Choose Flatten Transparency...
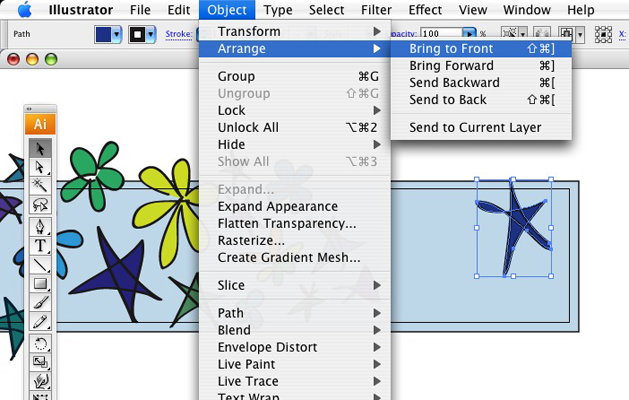 (295, 223)
